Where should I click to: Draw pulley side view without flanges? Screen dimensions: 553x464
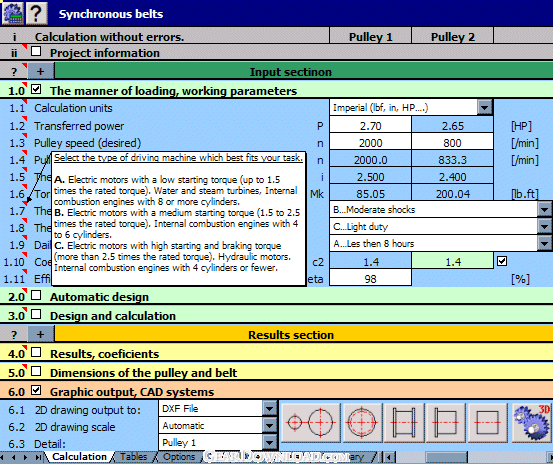[x=487, y=422]
